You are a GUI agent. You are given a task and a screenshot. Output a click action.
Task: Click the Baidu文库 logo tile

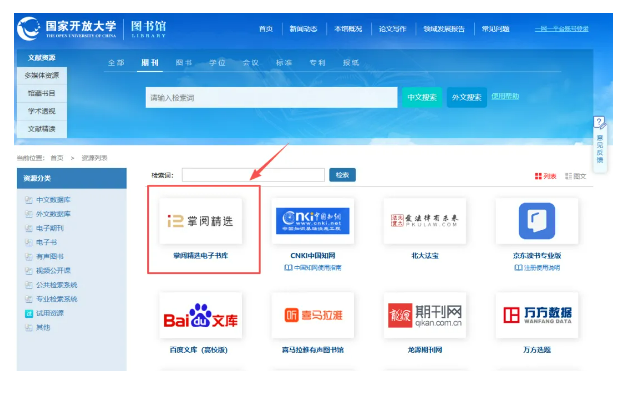[201, 316]
